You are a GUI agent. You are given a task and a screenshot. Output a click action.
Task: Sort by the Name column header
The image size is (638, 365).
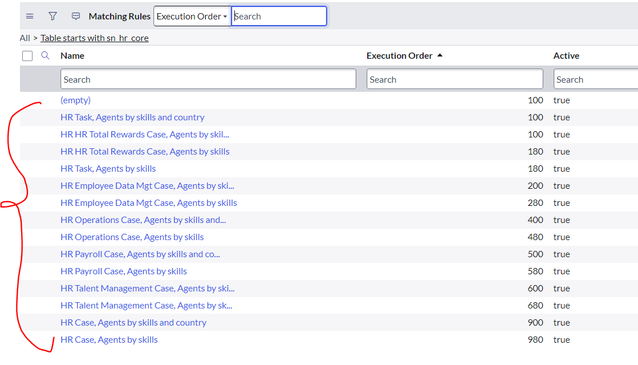point(72,56)
